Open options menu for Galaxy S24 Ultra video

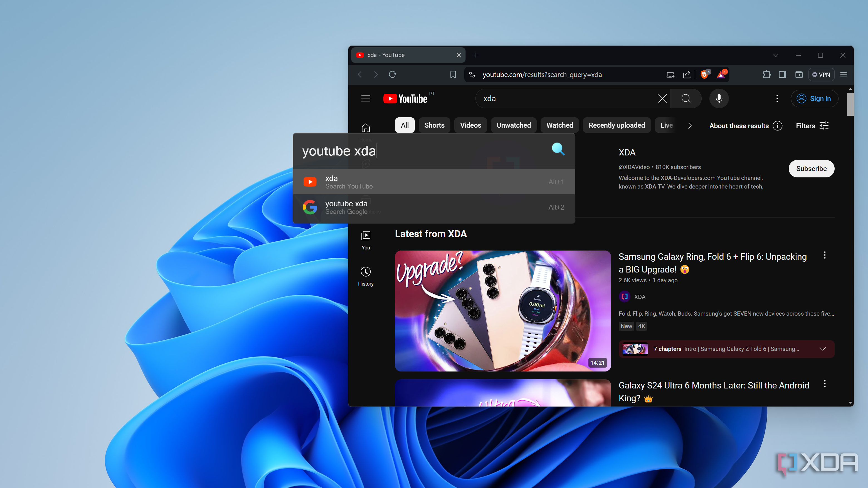[x=825, y=384]
